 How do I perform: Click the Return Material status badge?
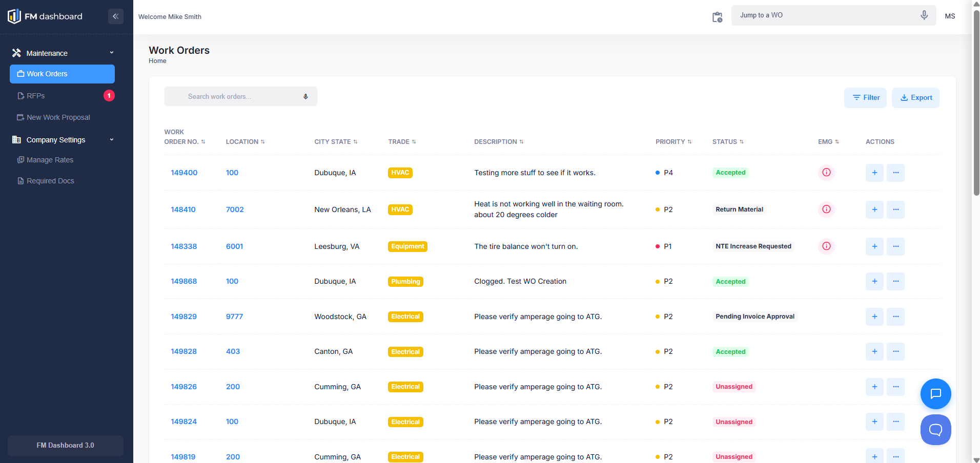[739, 209]
